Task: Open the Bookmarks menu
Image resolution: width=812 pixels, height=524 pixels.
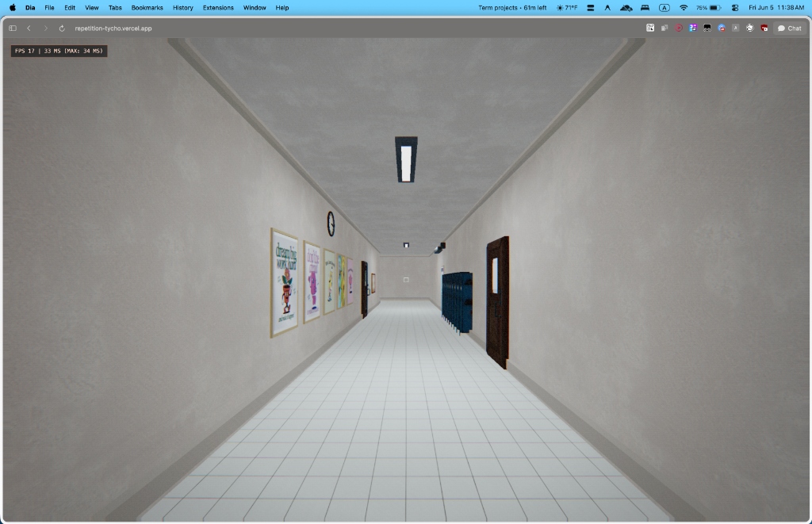Action: coord(147,8)
